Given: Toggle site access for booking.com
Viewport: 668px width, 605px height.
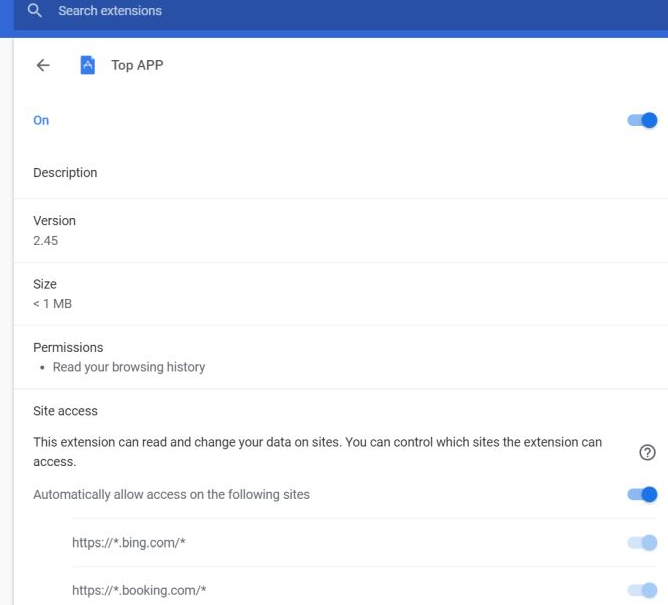Looking at the screenshot, I should click(642, 590).
